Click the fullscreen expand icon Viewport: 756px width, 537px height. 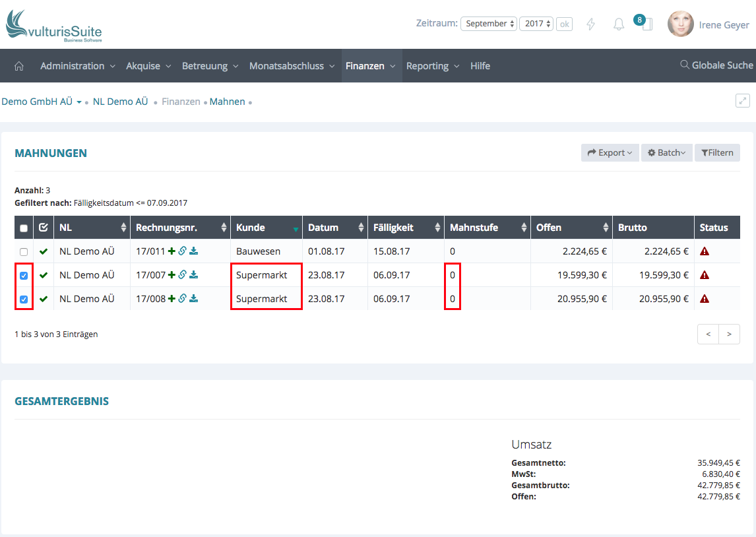coord(743,101)
